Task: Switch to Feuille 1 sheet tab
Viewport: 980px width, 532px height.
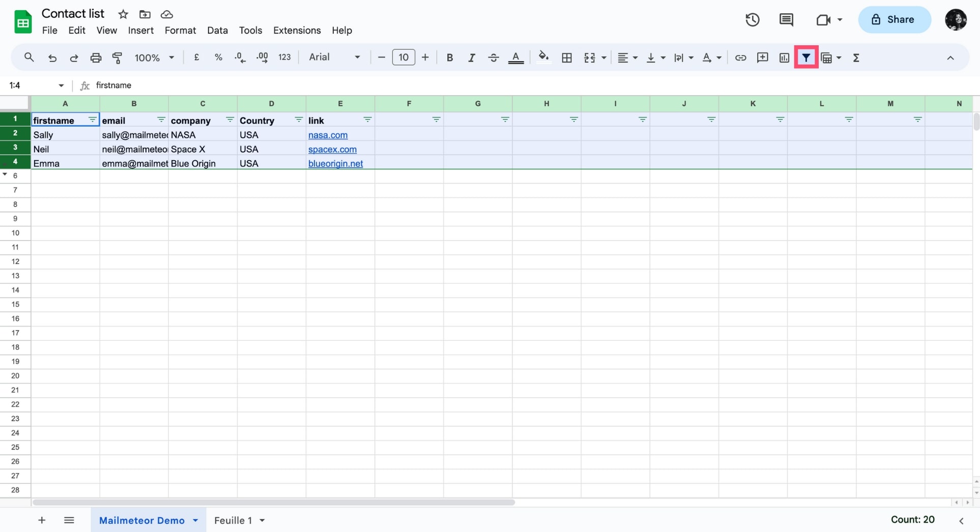Action: (233, 520)
